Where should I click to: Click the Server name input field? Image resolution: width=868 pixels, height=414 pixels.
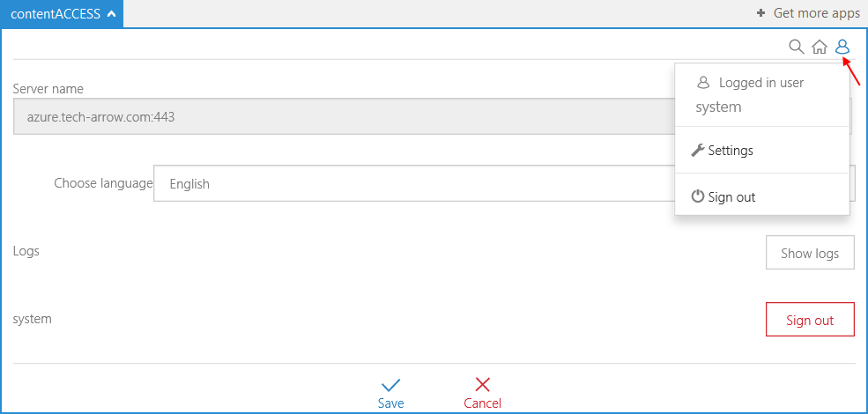click(344, 116)
